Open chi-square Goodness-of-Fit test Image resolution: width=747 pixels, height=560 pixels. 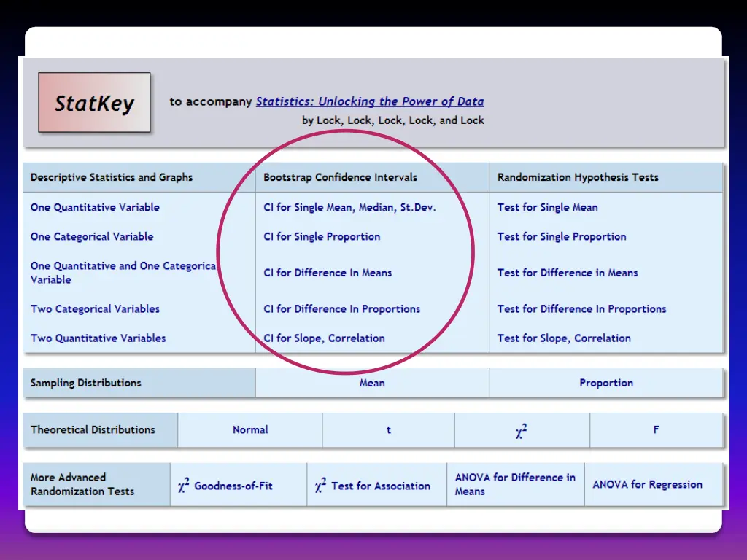tap(225, 485)
